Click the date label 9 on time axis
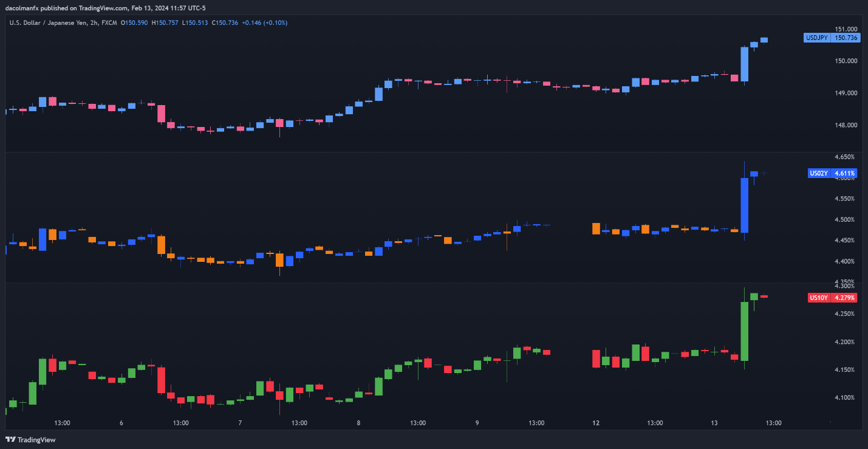868x449 pixels. click(x=477, y=423)
